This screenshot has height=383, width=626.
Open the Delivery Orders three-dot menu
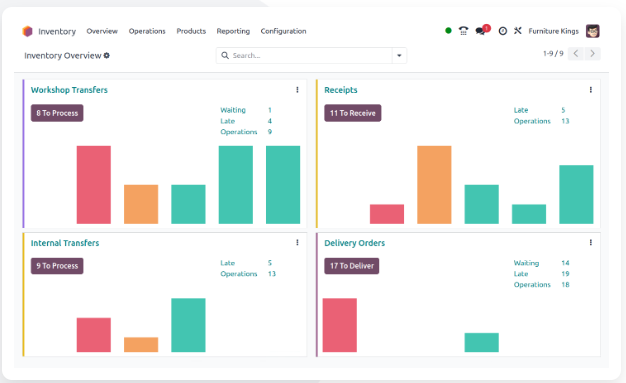(x=590, y=242)
